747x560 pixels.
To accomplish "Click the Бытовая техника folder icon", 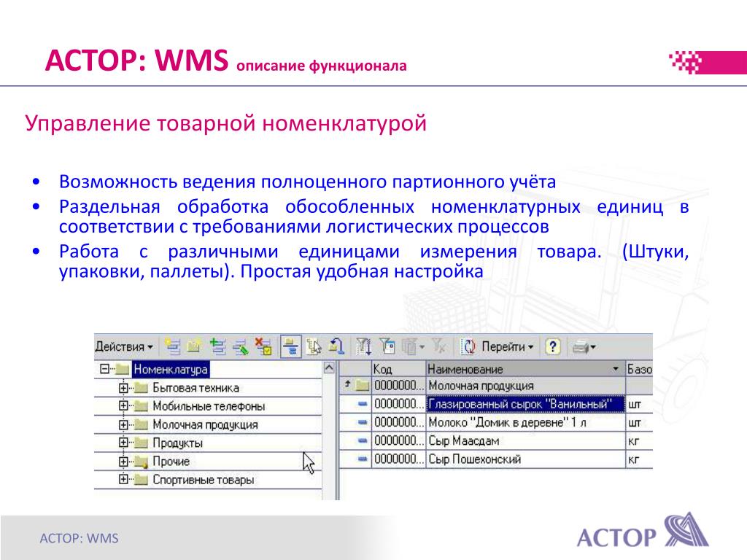I will [x=141, y=388].
